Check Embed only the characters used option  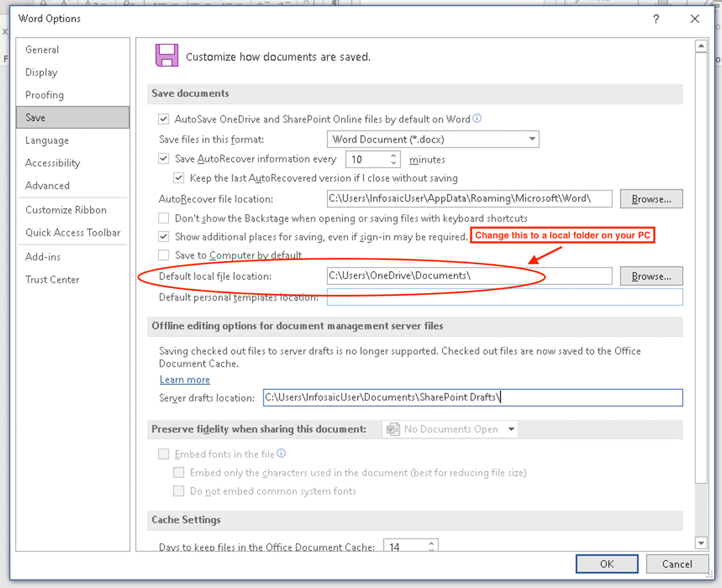coord(178,473)
